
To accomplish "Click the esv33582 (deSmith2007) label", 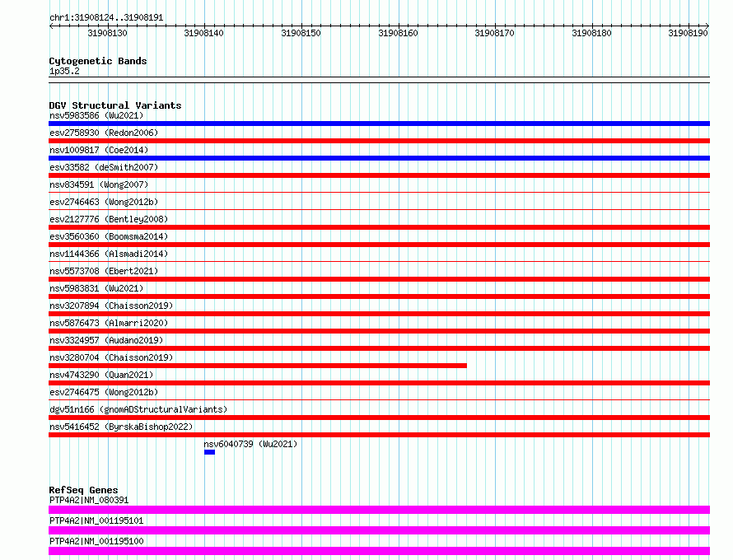I will (104, 167).
